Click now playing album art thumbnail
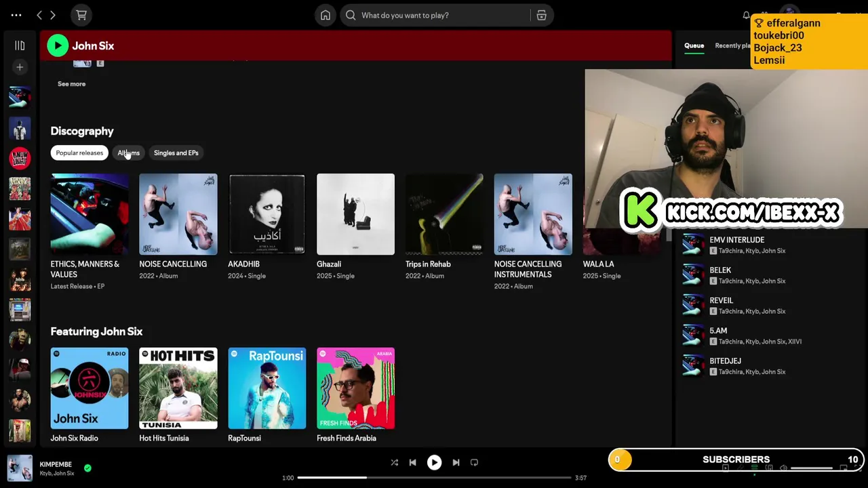This screenshot has width=868, height=488. (20, 468)
